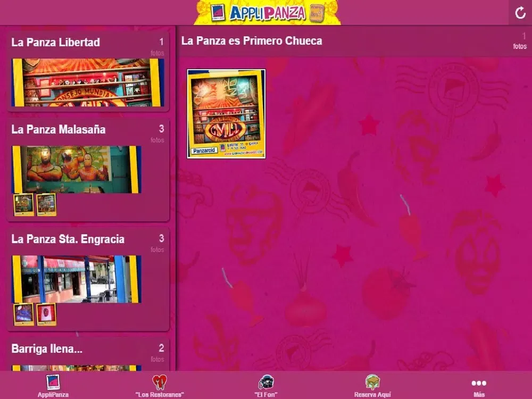The image size is (532, 399).
Task: Tap second small thumbnail under Malasaña
Action: pos(46,204)
